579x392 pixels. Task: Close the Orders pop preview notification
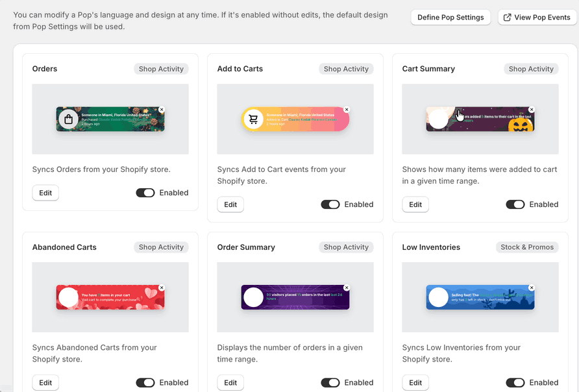click(x=162, y=110)
